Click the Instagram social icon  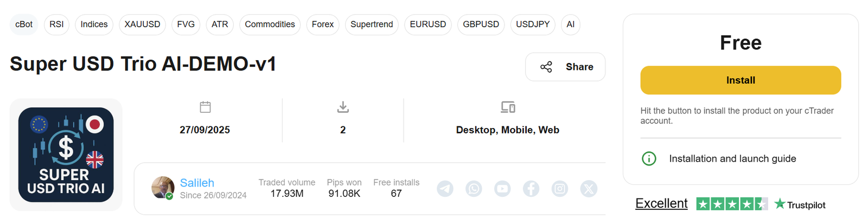[560, 189]
